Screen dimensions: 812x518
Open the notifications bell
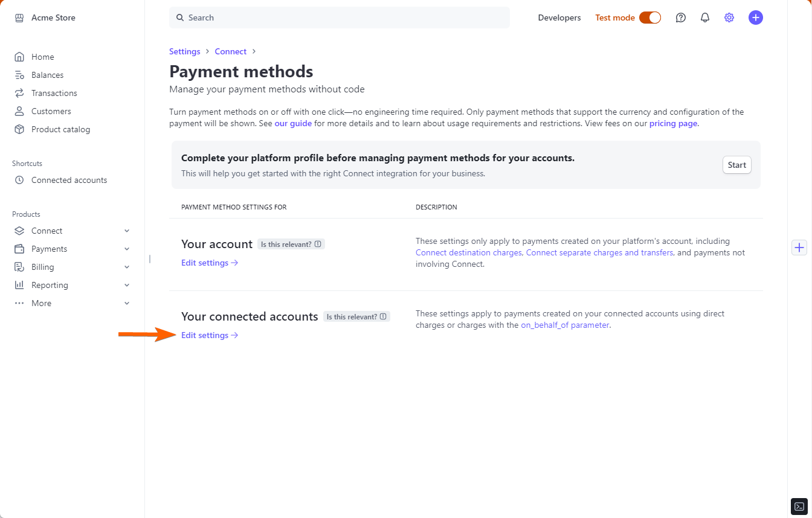pos(705,18)
